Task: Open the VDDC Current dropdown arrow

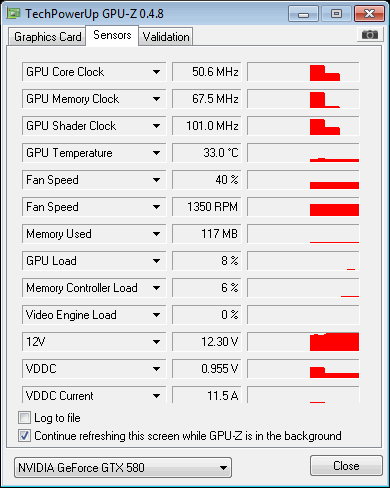Action: pyautogui.click(x=156, y=396)
